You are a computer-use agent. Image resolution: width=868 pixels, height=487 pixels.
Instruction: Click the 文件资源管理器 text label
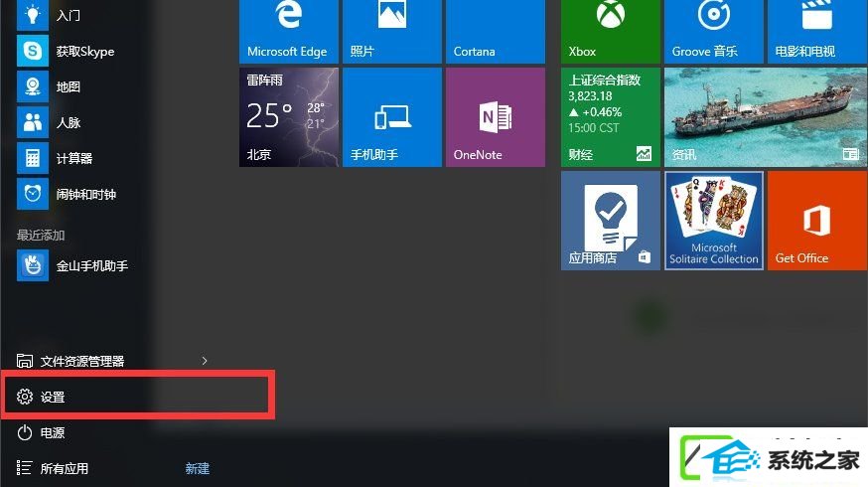point(82,361)
